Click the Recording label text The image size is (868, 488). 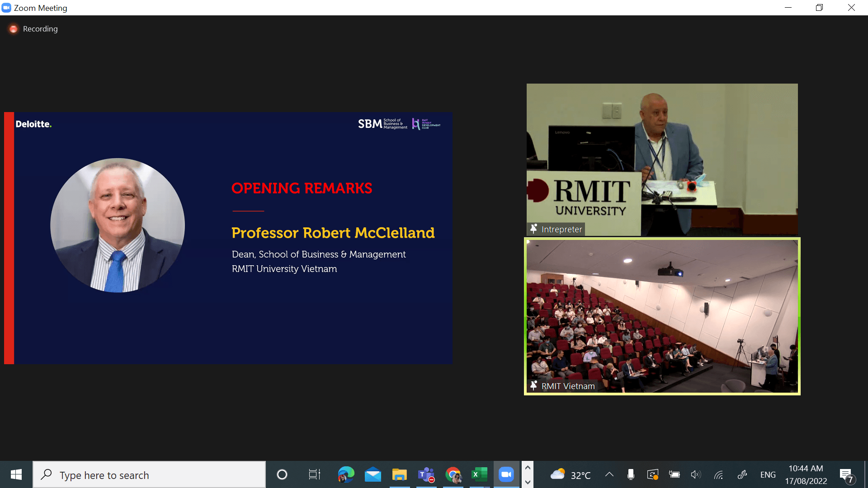40,29
